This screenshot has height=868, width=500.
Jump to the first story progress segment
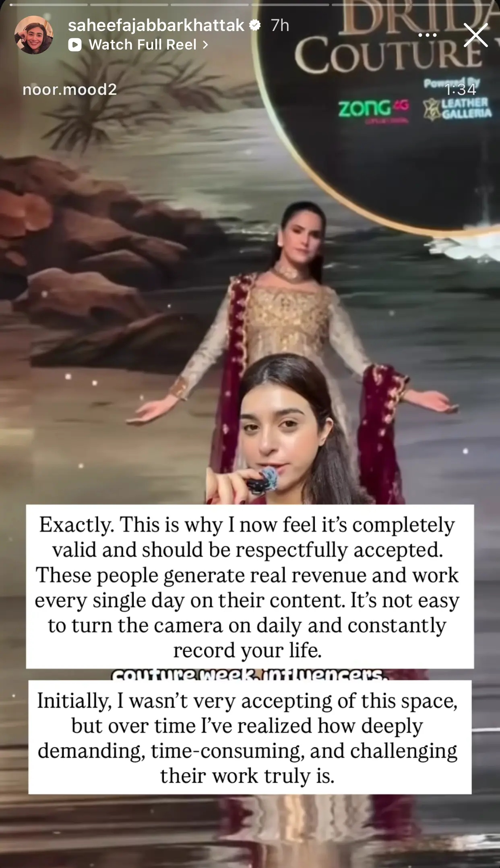[x=48, y=5]
